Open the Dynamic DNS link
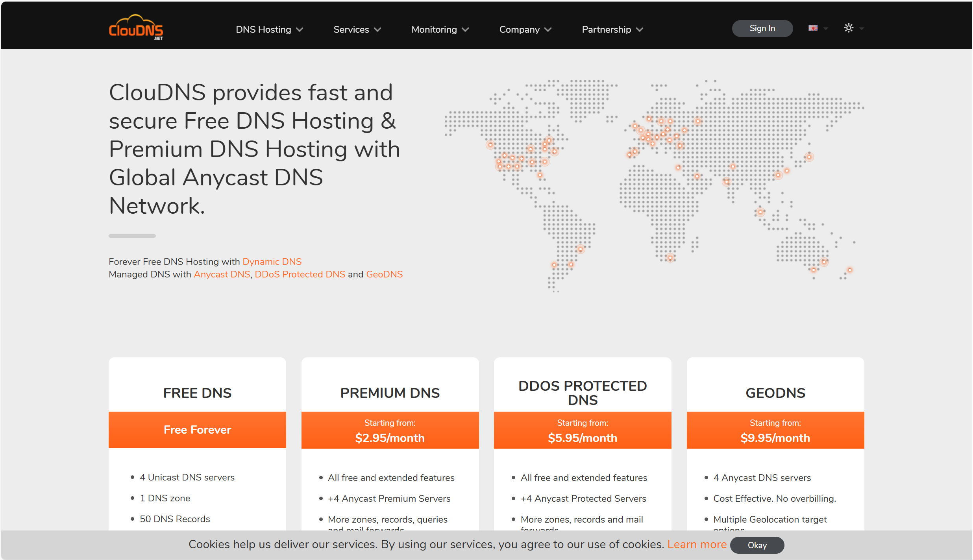Image resolution: width=973 pixels, height=560 pixels. 272,262
